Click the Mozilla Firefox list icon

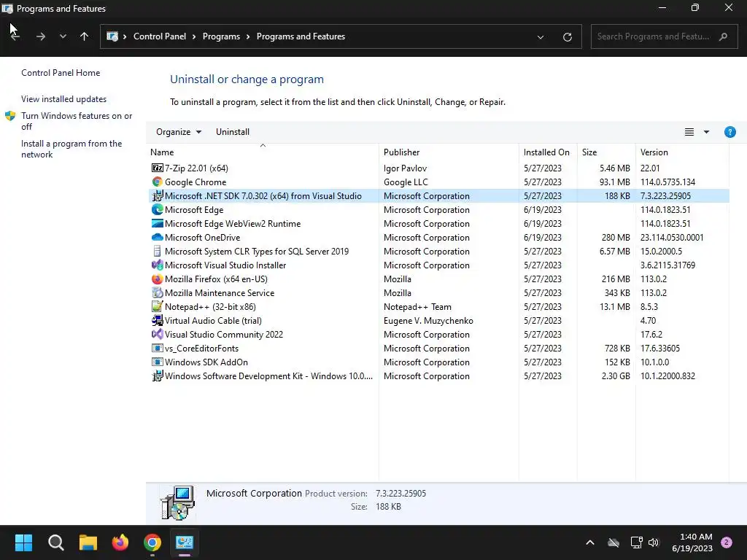[158, 279]
